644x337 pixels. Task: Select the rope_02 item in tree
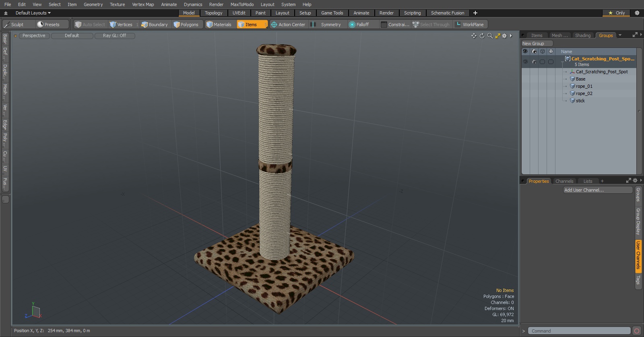pyautogui.click(x=584, y=93)
